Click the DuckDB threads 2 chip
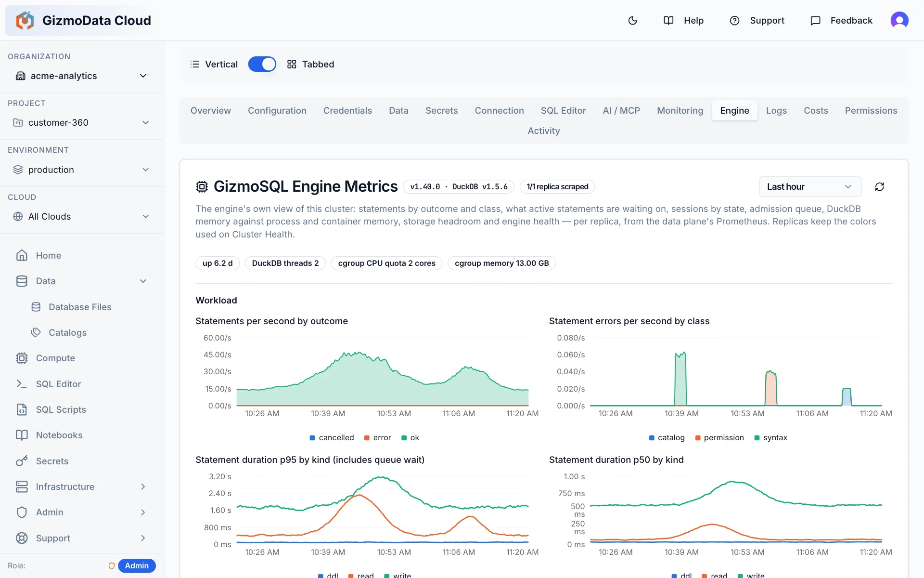The image size is (924, 578). [285, 263]
